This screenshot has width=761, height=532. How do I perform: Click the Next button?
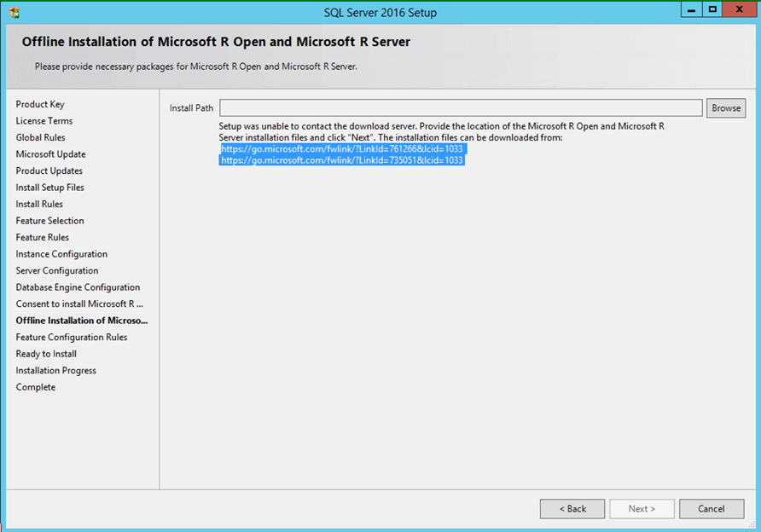click(x=642, y=508)
